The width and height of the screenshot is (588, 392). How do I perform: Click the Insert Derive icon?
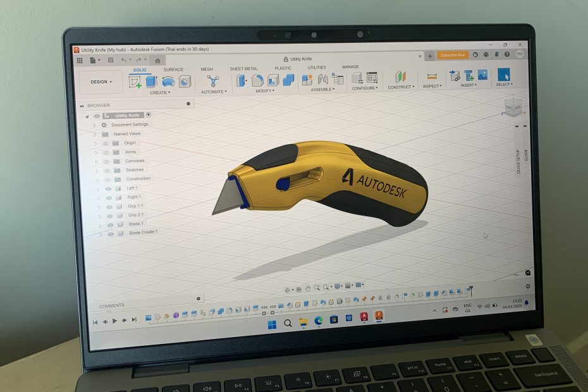click(455, 75)
